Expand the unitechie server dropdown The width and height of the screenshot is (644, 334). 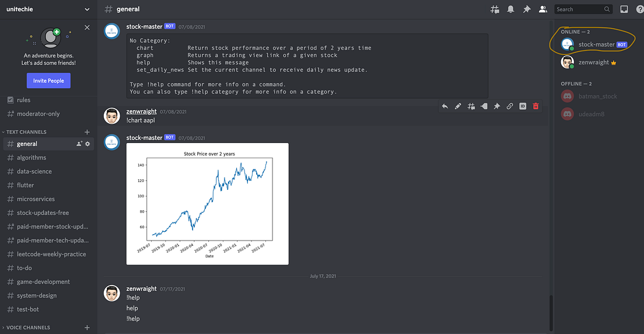click(x=87, y=9)
